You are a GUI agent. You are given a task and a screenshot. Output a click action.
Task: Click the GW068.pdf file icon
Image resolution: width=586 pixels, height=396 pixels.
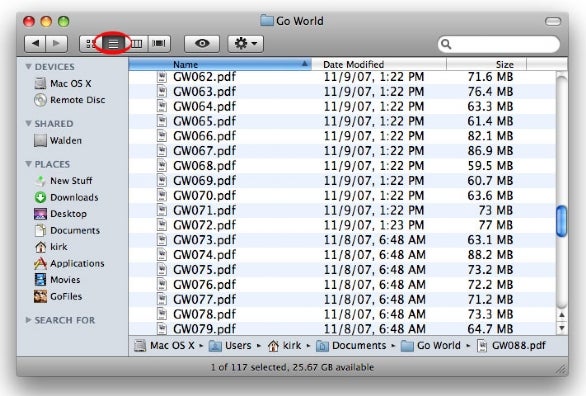tap(161, 165)
